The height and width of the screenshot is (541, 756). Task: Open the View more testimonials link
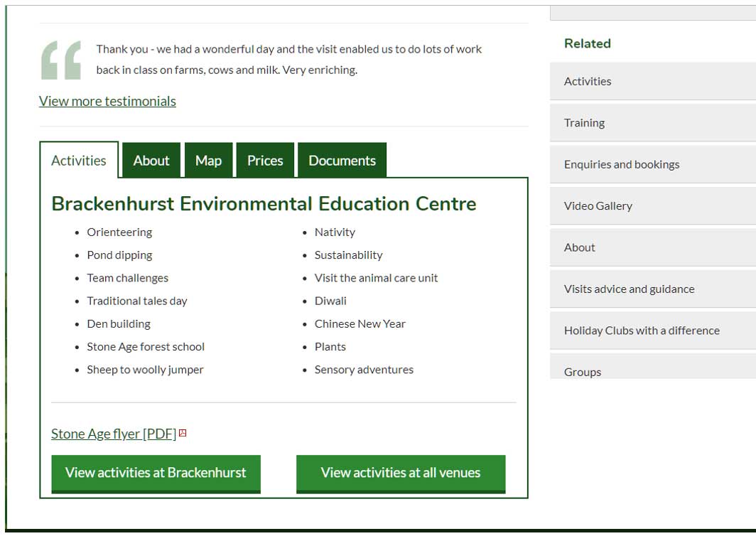pos(107,102)
